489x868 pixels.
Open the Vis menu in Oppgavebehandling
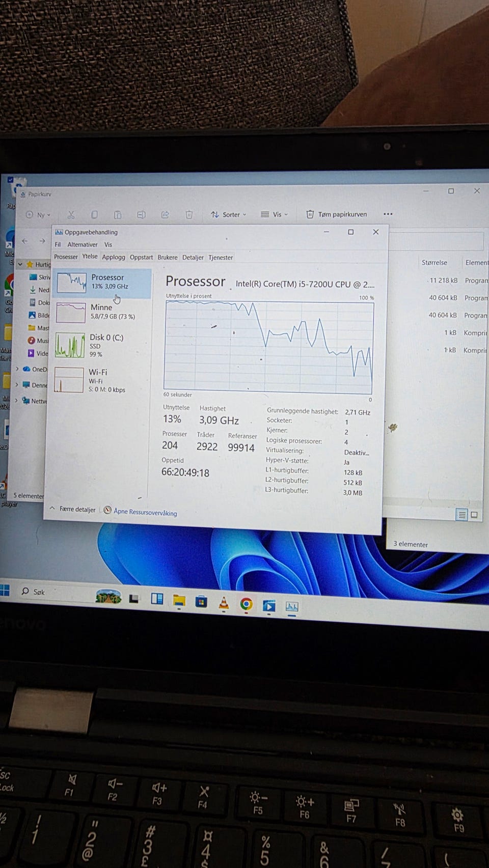click(x=108, y=244)
